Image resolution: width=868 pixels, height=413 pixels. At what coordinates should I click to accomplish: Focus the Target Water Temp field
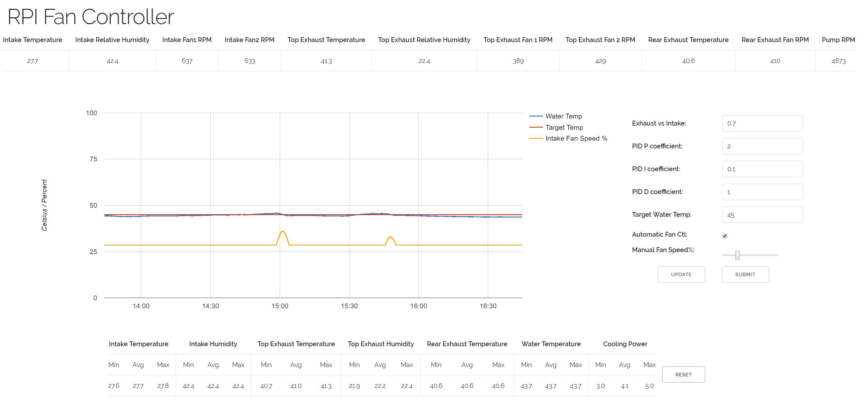pos(762,215)
